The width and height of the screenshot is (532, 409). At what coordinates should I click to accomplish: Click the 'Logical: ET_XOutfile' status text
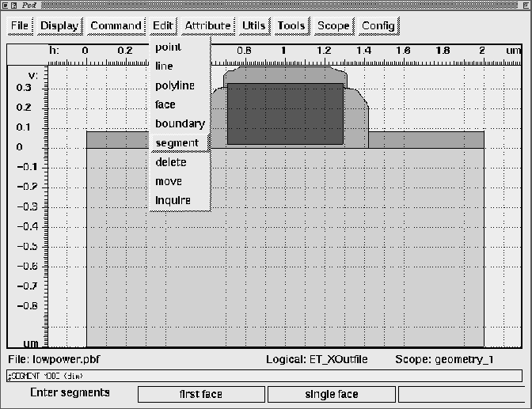click(x=317, y=359)
